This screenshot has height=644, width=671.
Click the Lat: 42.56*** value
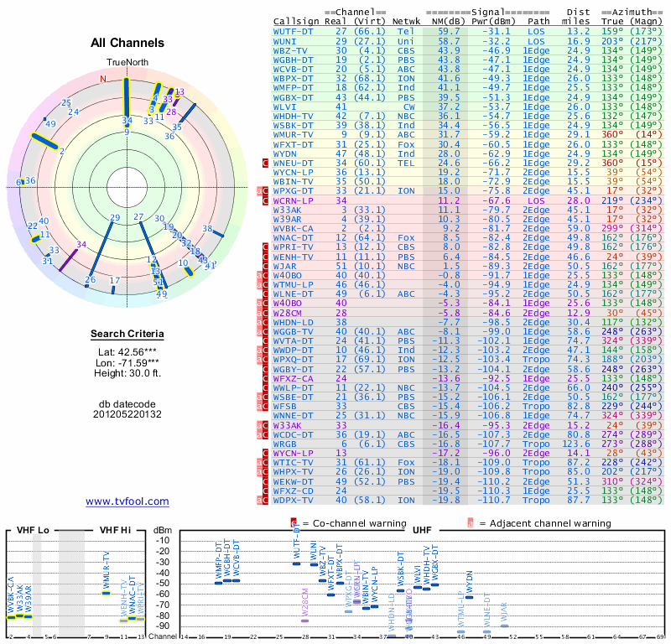(127, 352)
